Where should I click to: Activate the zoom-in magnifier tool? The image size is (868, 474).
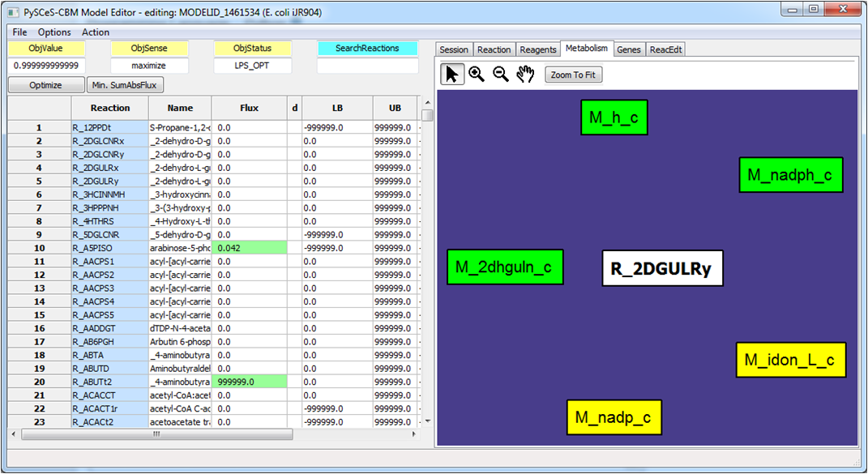(477, 74)
